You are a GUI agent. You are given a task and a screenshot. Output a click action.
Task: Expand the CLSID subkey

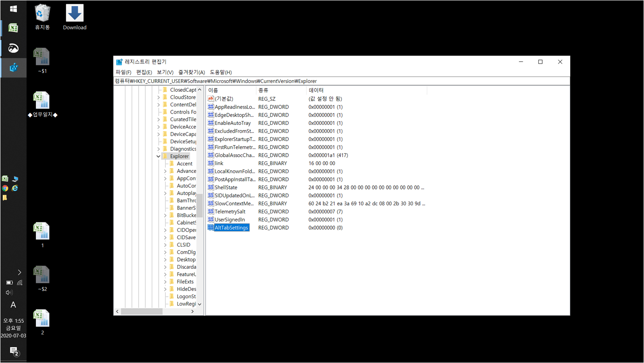[x=165, y=245]
